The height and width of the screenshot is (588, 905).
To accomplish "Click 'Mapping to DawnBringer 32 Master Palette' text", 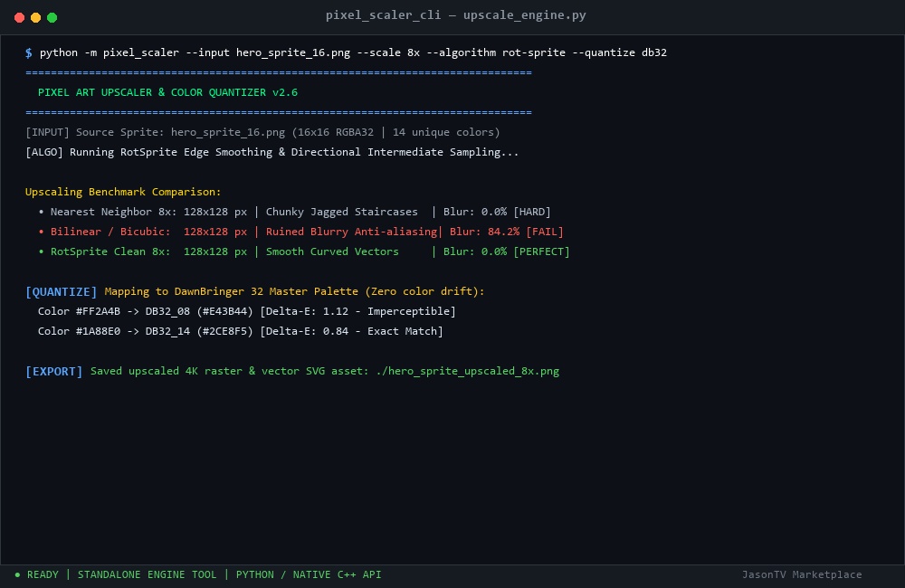I will (231, 292).
